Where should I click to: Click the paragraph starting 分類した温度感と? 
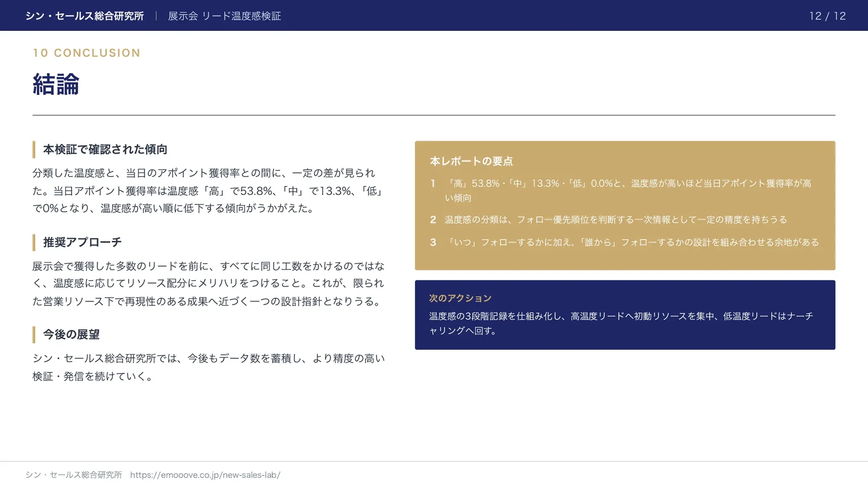pos(208,190)
